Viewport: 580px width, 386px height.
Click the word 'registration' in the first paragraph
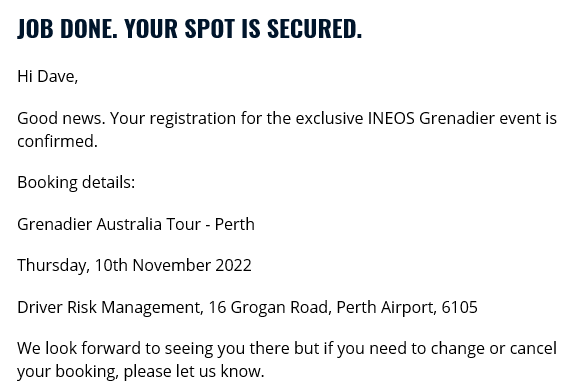[193, 119]
